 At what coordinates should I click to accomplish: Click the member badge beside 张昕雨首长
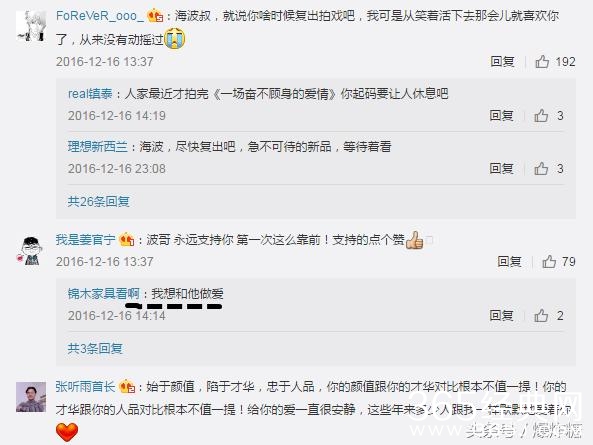coord(127,386)
